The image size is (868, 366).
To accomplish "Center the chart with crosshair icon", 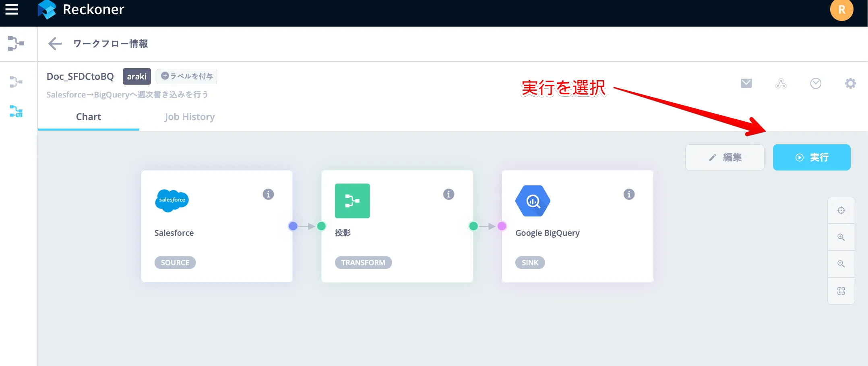I will [841, 210].
